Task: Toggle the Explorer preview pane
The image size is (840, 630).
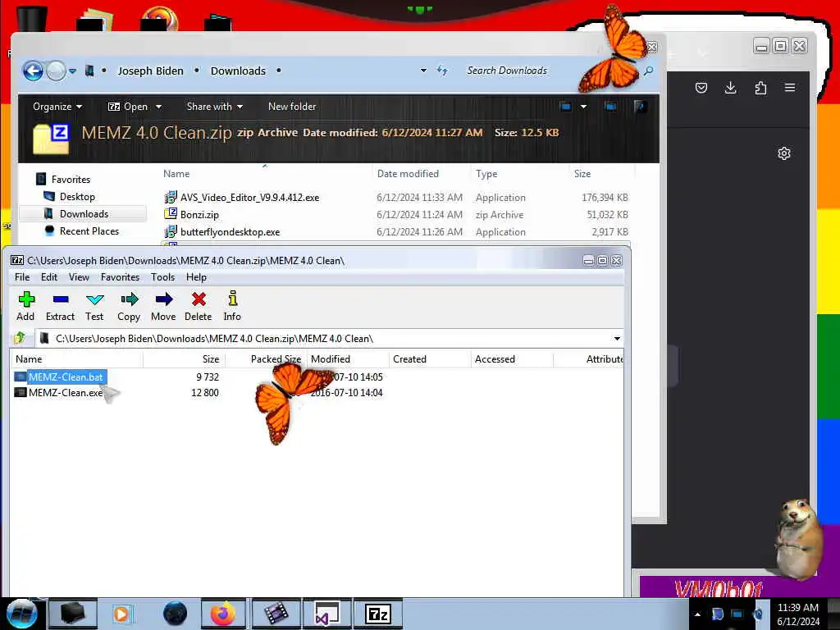Action: pos(610,107)
